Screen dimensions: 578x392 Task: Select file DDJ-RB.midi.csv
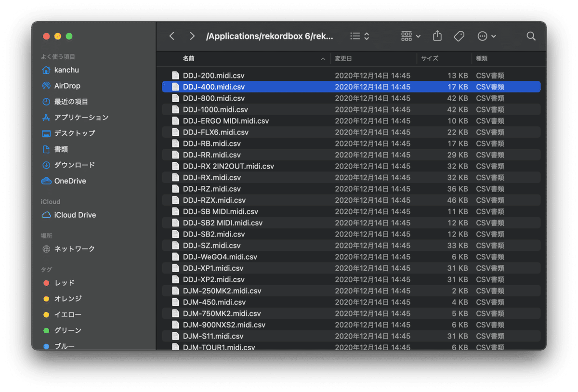351,144
